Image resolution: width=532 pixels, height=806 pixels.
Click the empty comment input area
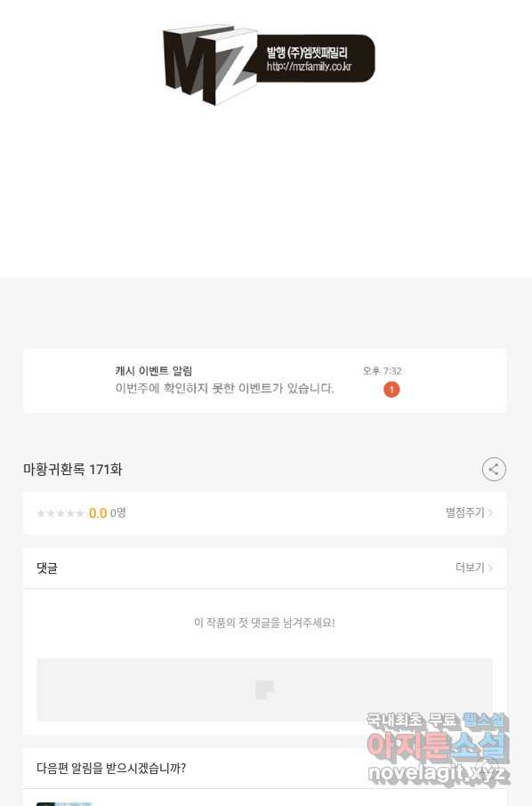coord(265,689)
